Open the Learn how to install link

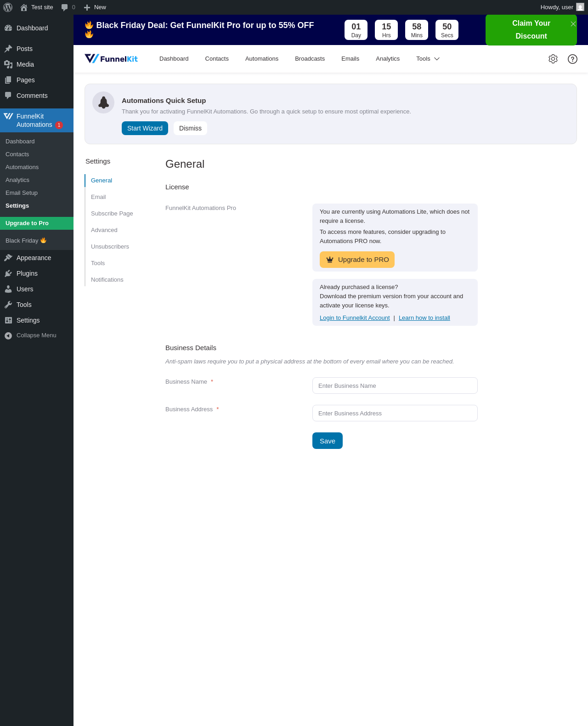pyautogui.click(x=424, y=318)
